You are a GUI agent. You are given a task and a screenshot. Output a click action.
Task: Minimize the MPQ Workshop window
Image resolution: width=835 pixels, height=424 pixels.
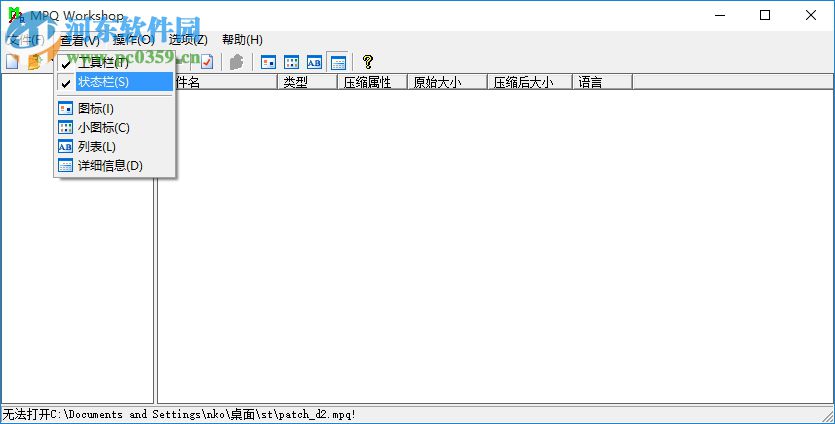(719, 15)
